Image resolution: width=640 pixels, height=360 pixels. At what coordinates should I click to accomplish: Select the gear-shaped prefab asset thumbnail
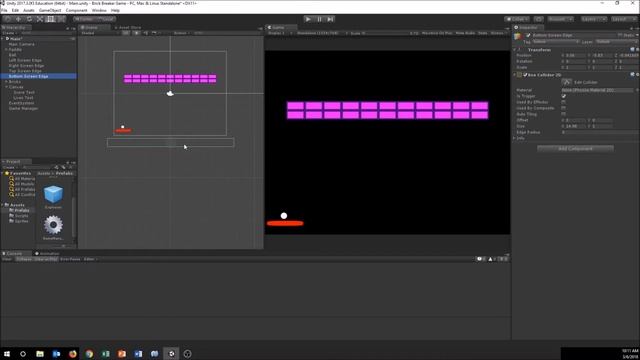pyautogui.click(x=53, y=225)
